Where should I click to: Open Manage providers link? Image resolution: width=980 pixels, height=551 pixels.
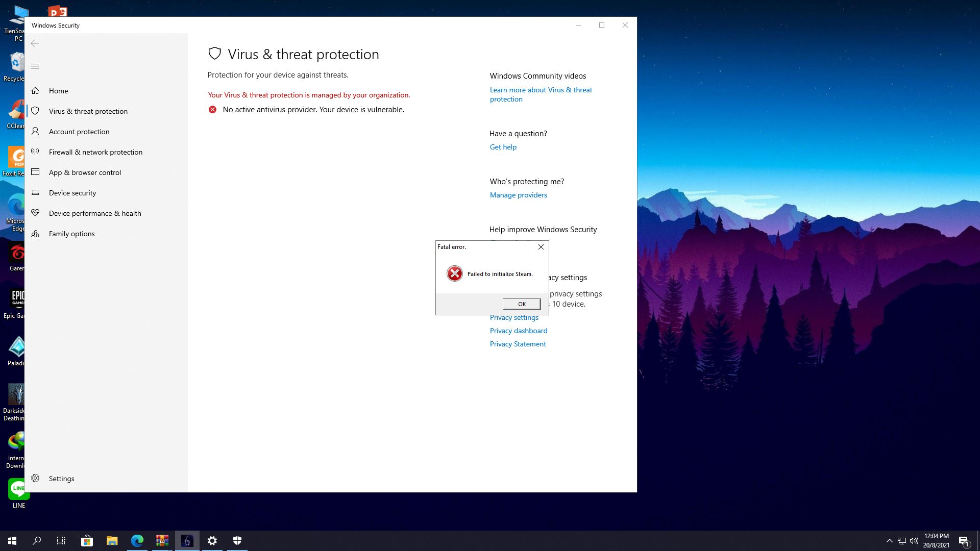[518, 195]
